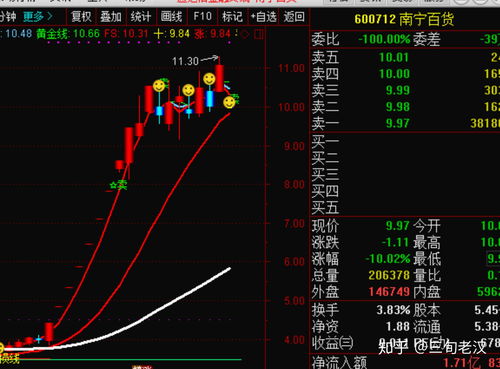Screen dimensions: 500x369
Task: Click the 标记 mark button
Action: click(x=232, y=16)
